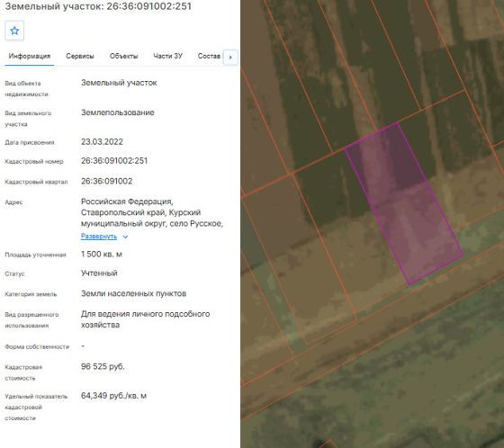Open the Информация tab

pos(29,56)
